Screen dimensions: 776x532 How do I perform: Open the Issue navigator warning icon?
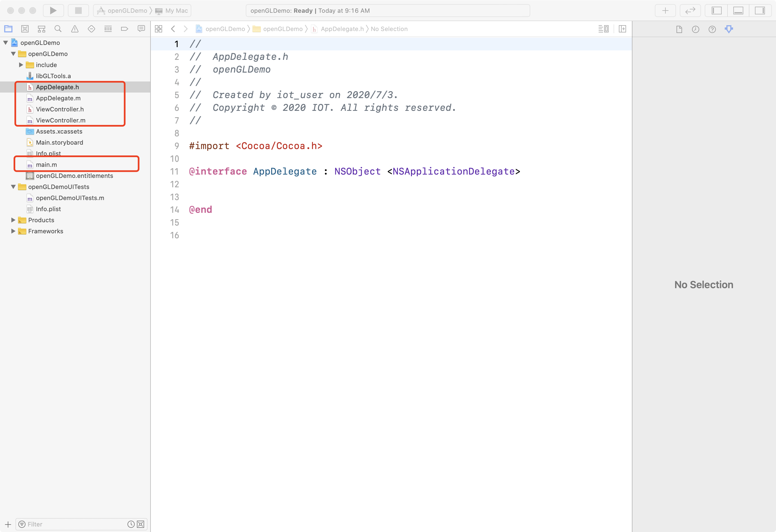tap(75, 29)
